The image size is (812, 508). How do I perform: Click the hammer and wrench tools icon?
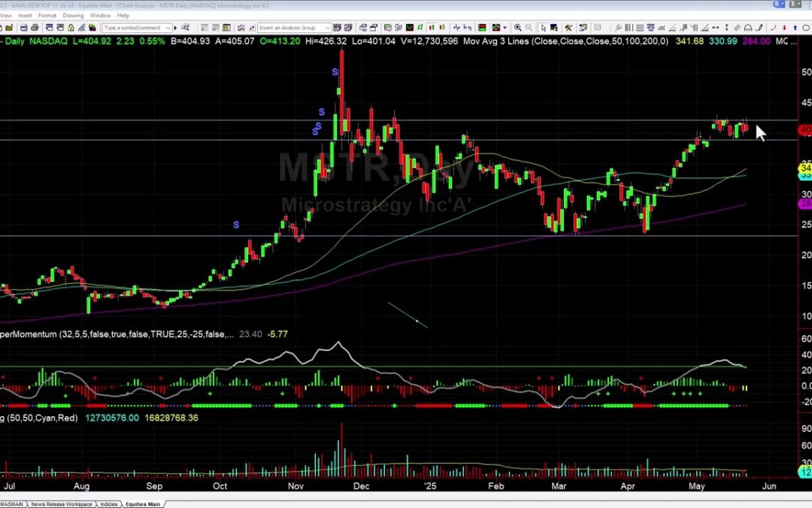pyautogui.click(x=568, y=28)
